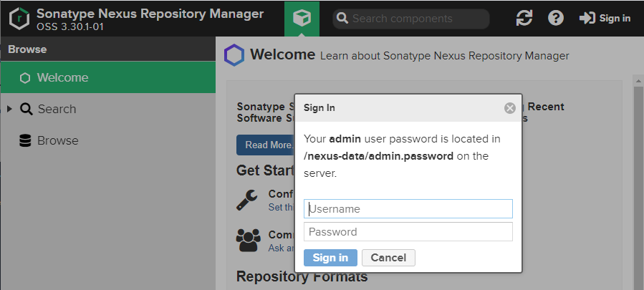Click the Nexus hexagon logo
Image resolution: width=644 pixels, height=290 pixels.
pos(19,18)
